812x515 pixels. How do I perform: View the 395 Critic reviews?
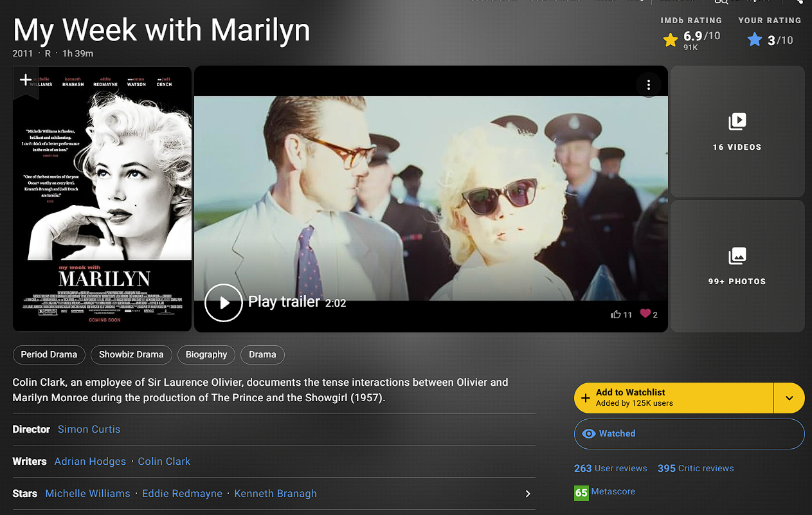click(x=696, y=468)
